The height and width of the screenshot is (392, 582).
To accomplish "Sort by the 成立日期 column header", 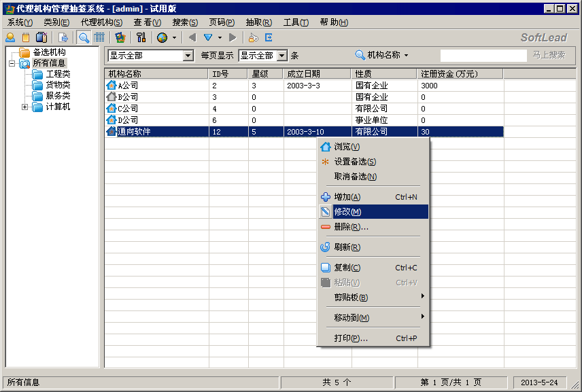I will 317,74.
